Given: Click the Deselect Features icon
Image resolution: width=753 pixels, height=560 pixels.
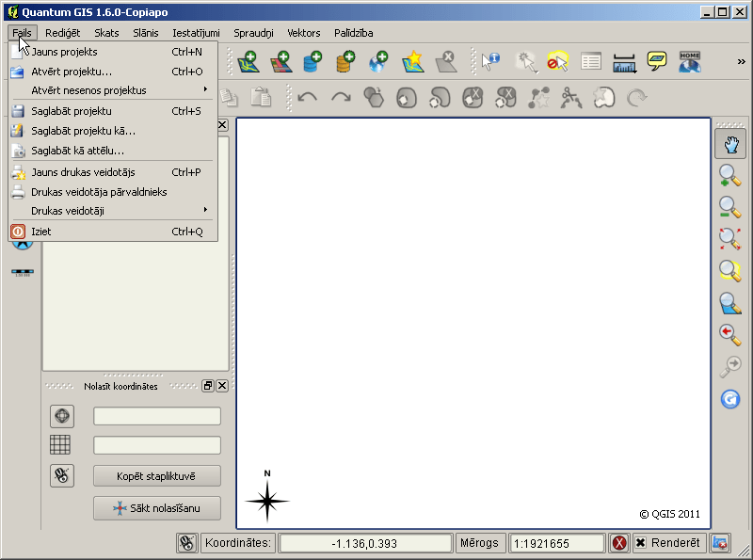Looking at the screenshot, I should tap(558, 62).
